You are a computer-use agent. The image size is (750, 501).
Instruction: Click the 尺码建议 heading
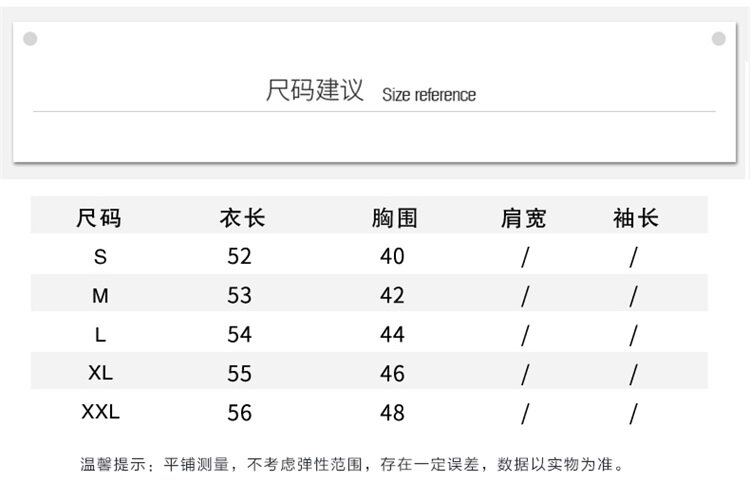coord(314,92)
